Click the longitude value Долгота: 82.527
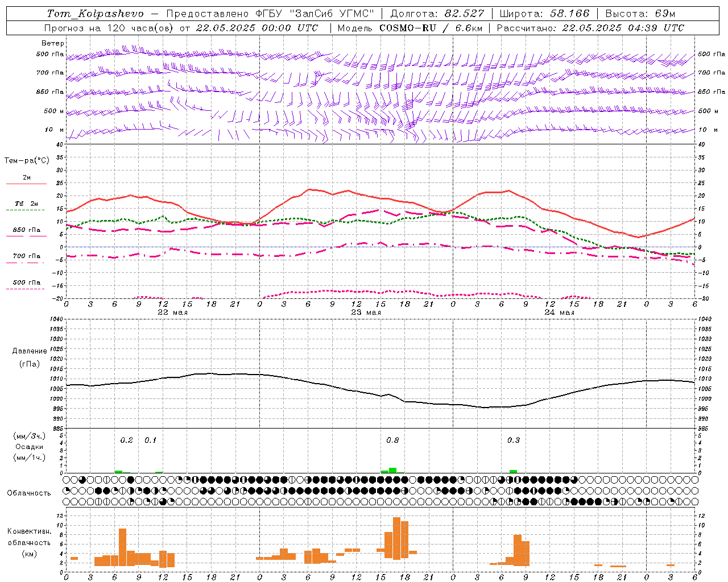Viewport: 728px width, 582px height. pos(437,14)
